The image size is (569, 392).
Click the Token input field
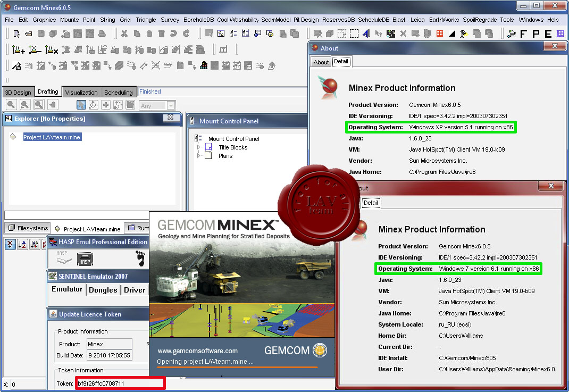pyautogui.click(x=121, y=383)
